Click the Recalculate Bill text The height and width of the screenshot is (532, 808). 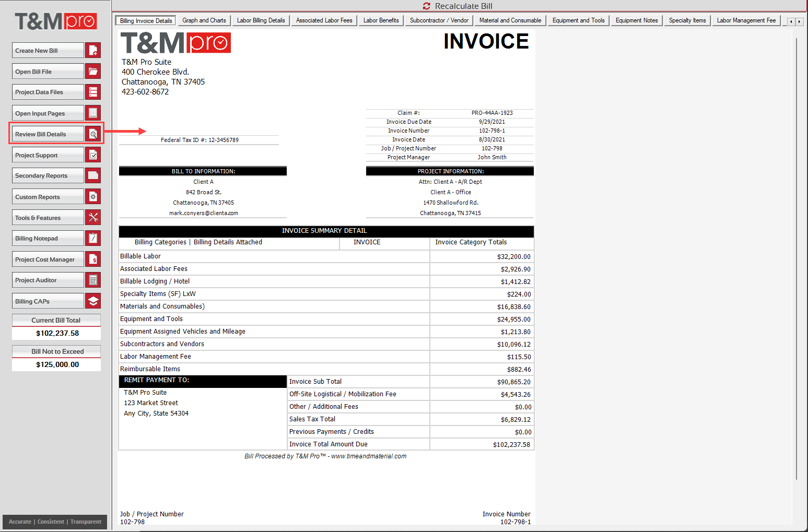(x=464, y=6)
